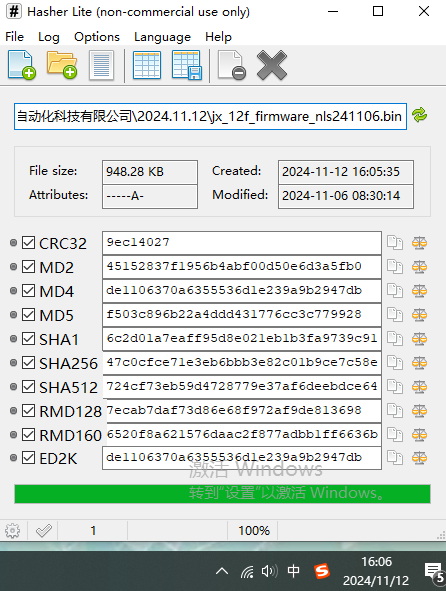This screenshot has height=591, width=446.
Task: Click the remove file toolbar icon
Action: (231, 65)
